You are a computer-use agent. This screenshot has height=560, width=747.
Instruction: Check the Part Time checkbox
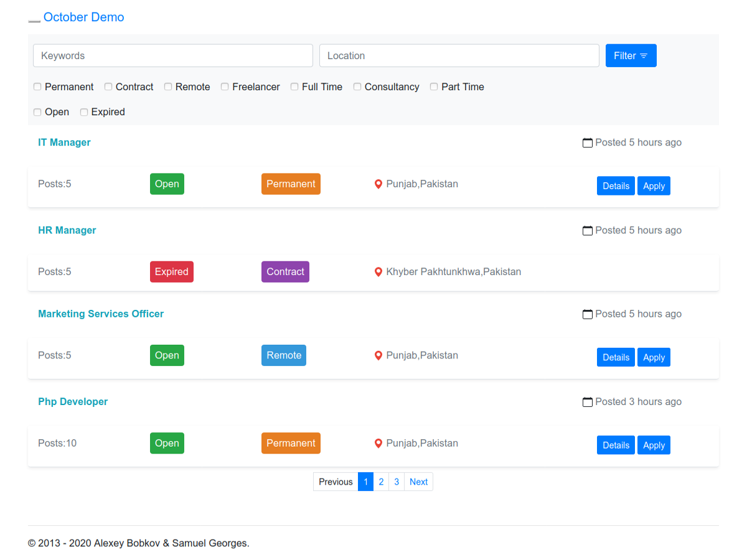(434, 87)
